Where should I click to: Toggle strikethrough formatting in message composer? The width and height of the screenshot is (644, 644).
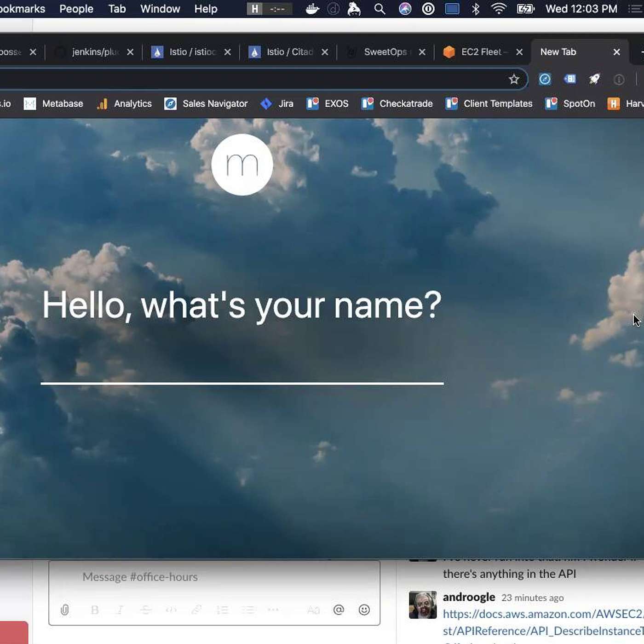pos(146,610)
